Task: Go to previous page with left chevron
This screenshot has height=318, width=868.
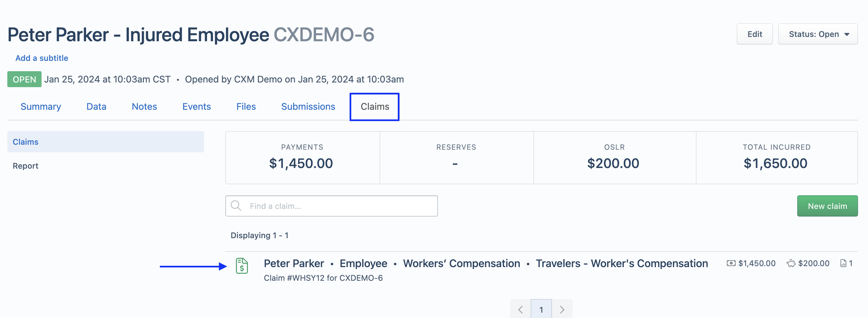Action: pyautogui.click(x=520, y=309)
